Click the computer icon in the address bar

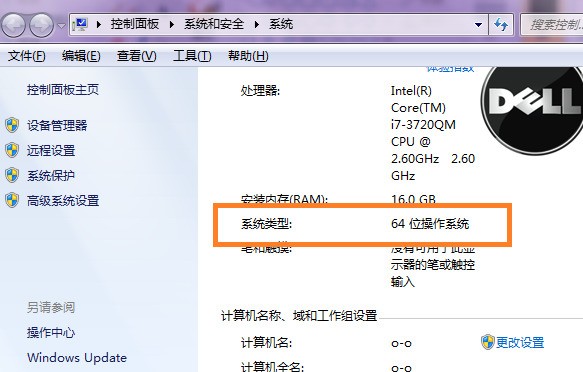[x=80, y=25]
